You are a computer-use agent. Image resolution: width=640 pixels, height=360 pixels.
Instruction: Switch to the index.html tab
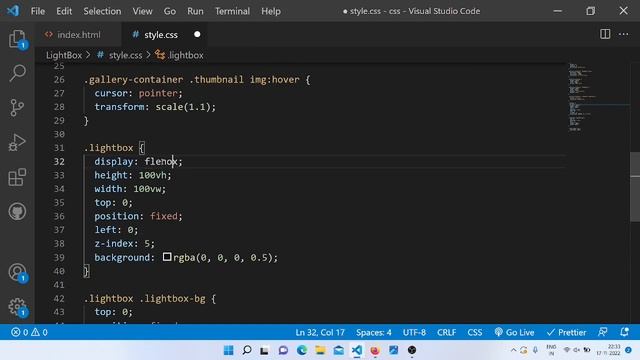(78, 35)
